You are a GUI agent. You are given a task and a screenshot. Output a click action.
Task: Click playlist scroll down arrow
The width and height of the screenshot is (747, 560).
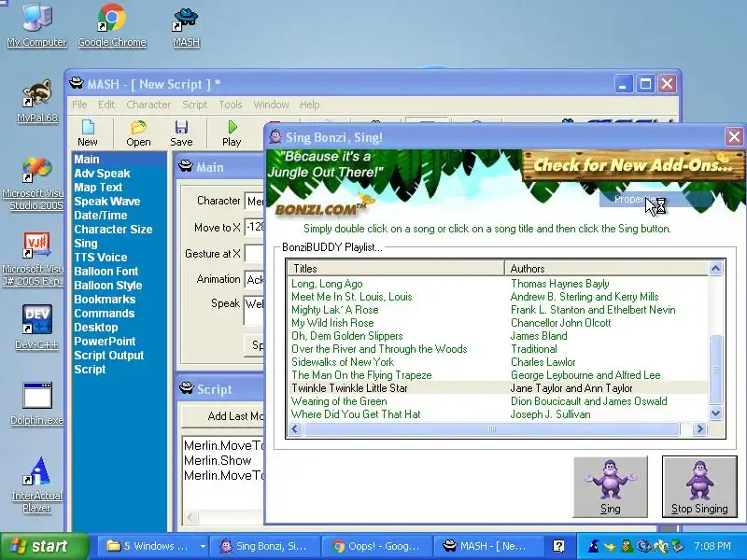point(715,413)
